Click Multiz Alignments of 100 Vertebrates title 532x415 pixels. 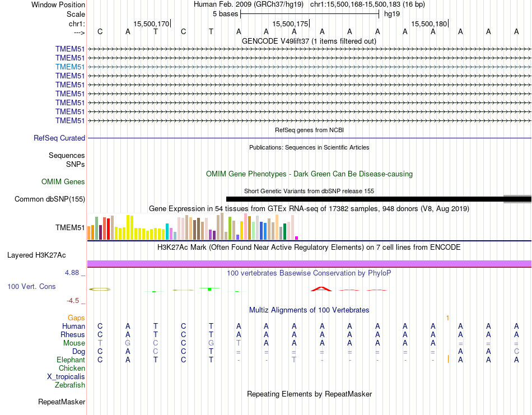pos(309,310)
